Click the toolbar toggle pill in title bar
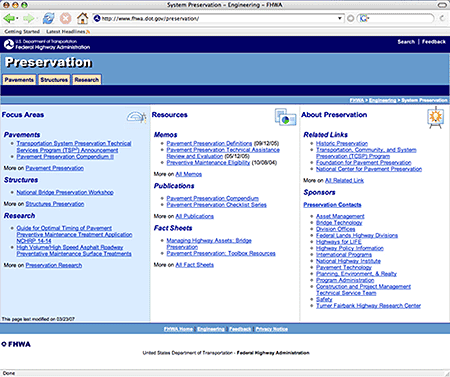The image size is (450, 377). coord(442,5)
